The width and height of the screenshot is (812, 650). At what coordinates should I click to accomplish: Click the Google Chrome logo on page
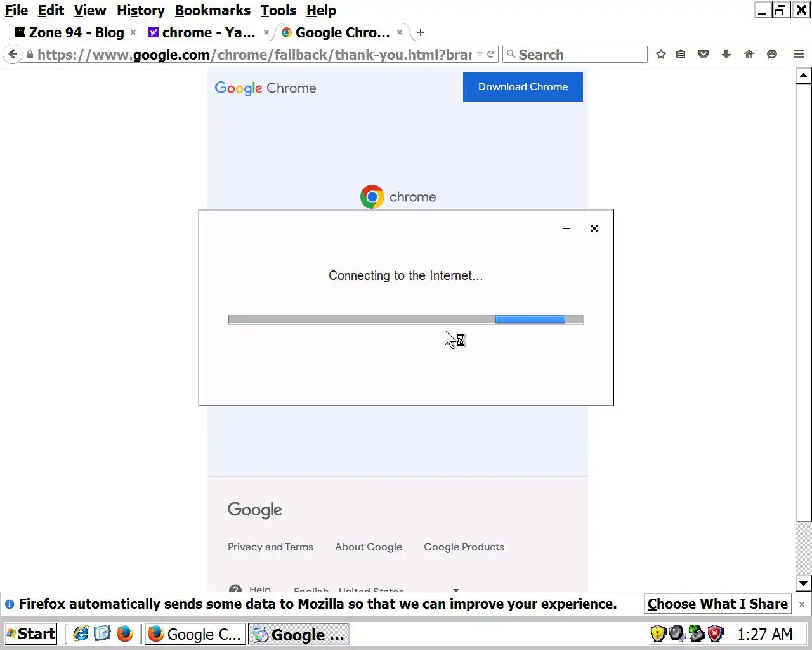click(265, 88)
